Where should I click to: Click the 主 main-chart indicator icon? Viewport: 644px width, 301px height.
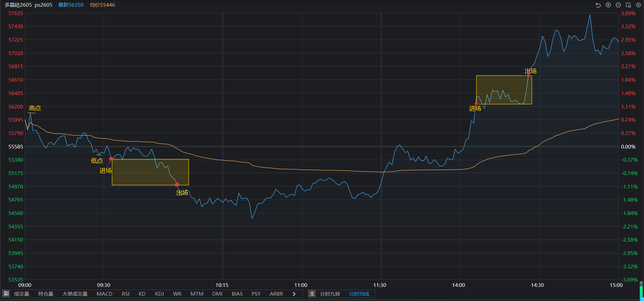(312, 294)
